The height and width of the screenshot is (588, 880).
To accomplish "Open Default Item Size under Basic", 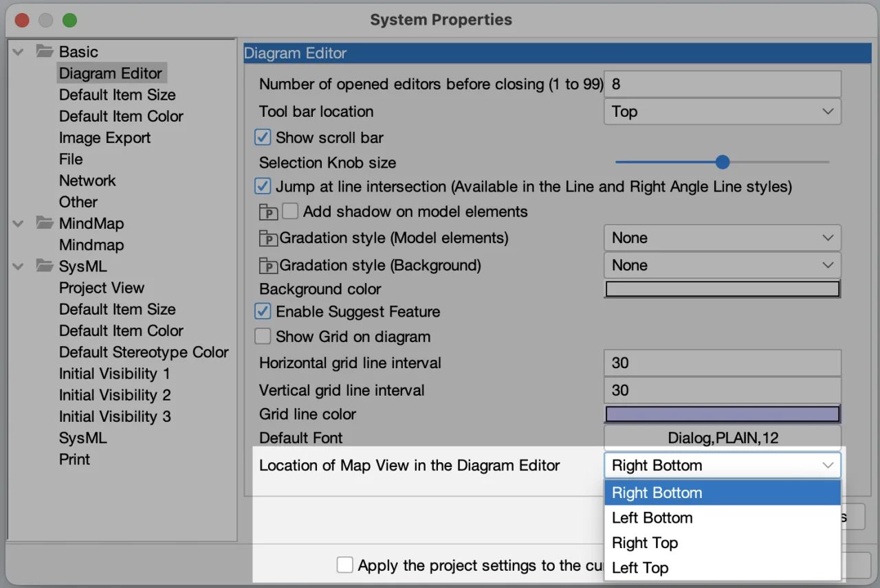I will (117, 95).
